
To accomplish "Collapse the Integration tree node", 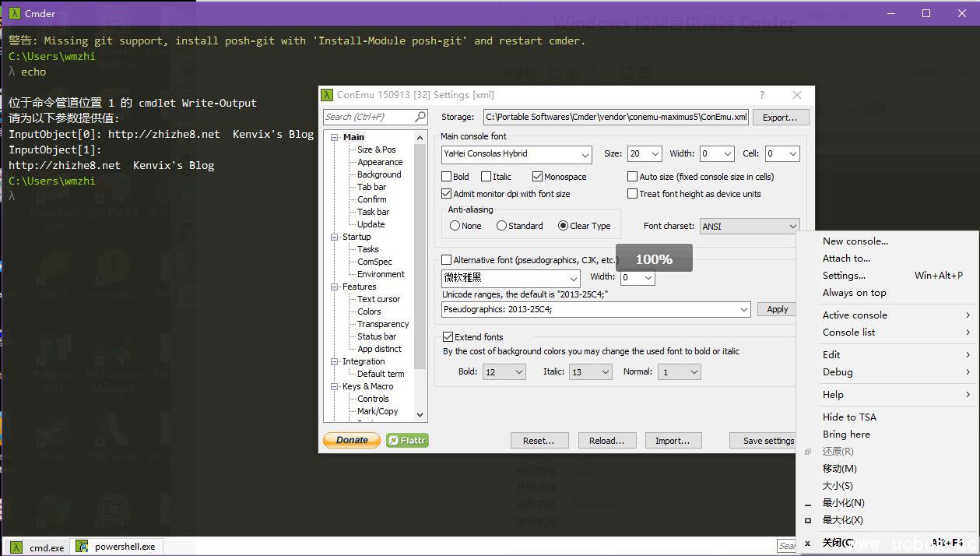I will pos(335,361).
